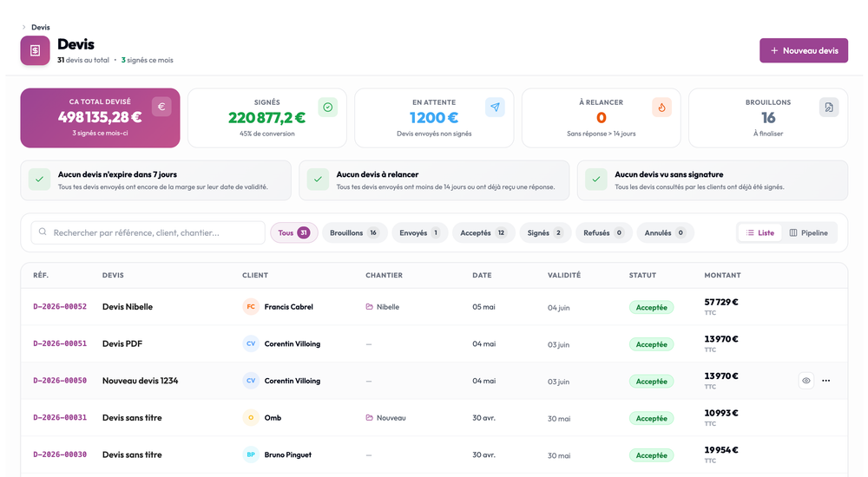Click the FC avatar for Francis Cabrel

point(251,306)
